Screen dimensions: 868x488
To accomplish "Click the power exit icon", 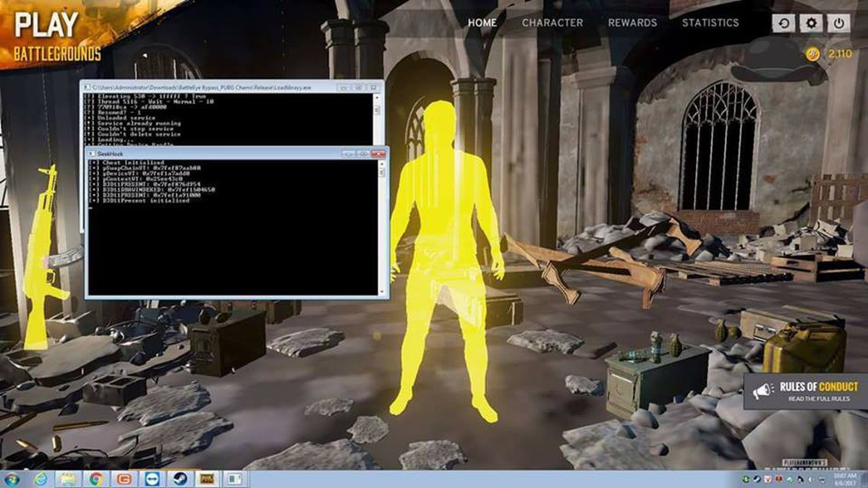I will (x=838, y=23).
